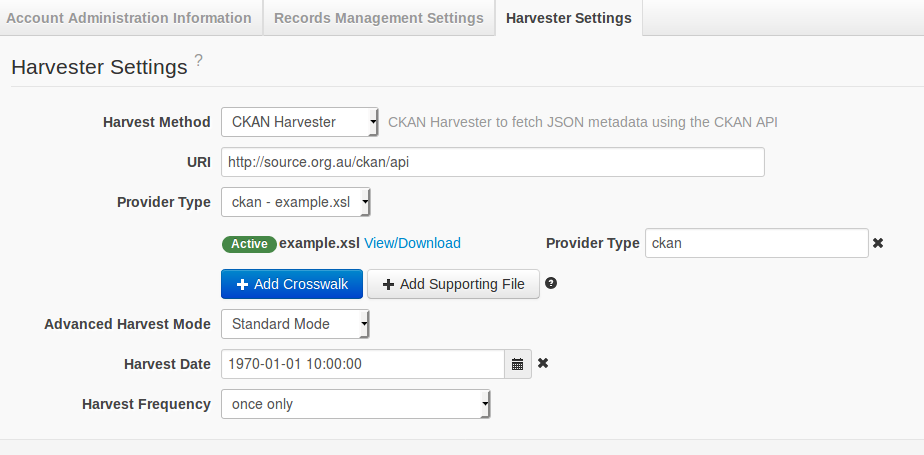Open the Provider Type dropdown
924x455 pixels.
pos(295,202)
